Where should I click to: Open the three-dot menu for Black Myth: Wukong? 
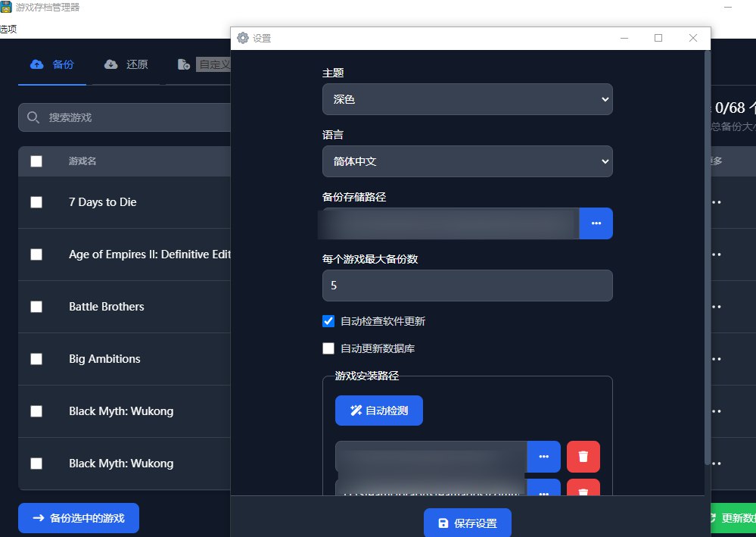click(715, 411)
